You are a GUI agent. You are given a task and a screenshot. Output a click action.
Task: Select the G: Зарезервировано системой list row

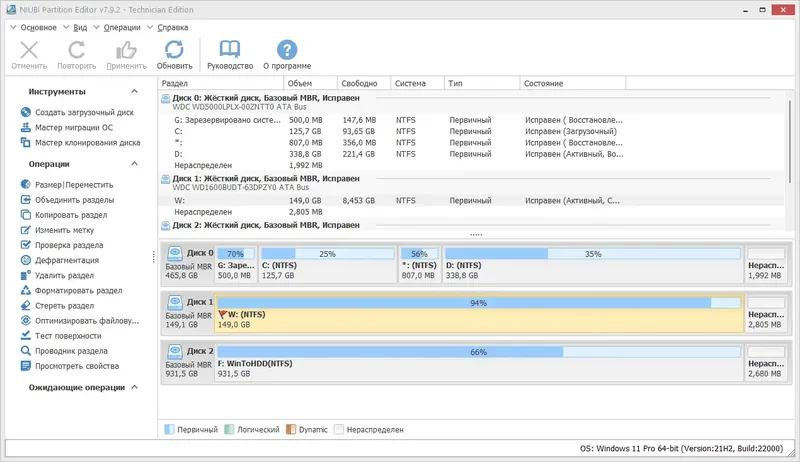(472, 120)
